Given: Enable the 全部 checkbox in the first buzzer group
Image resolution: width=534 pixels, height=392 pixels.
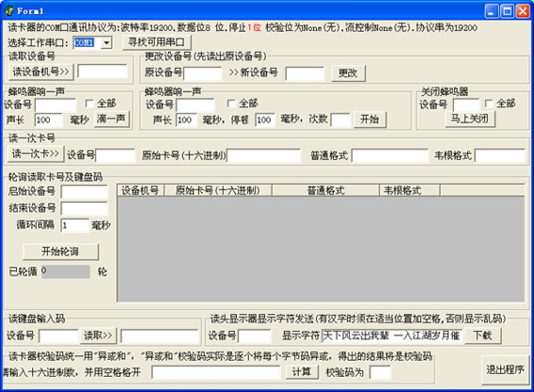Looking at the screenshot, I should [x=89, y=103].
